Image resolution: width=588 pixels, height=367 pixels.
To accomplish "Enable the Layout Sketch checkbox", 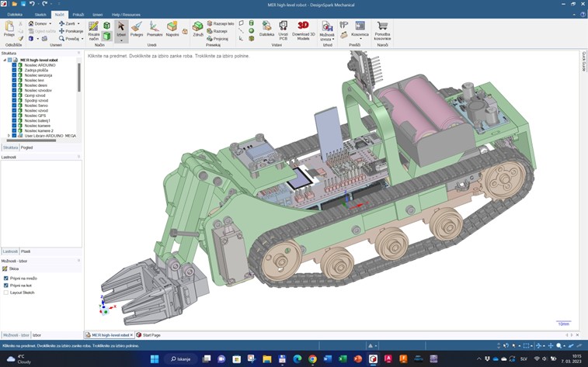I will 6,293.
